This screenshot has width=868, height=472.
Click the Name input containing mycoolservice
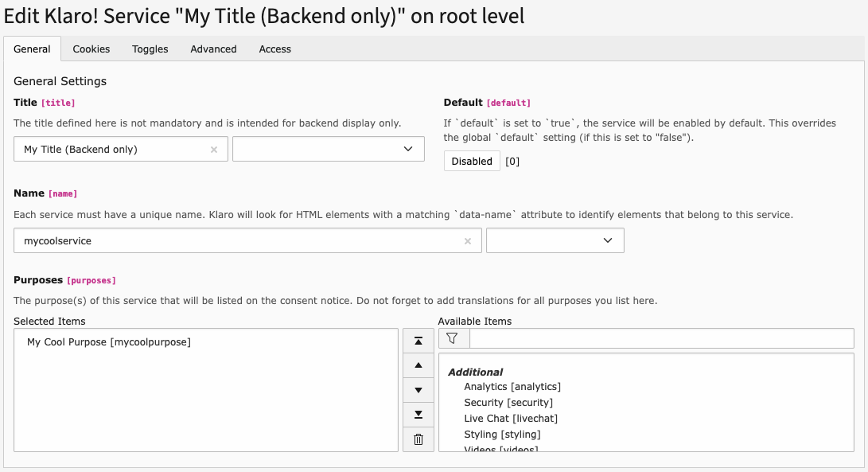[x=239, y=240]
